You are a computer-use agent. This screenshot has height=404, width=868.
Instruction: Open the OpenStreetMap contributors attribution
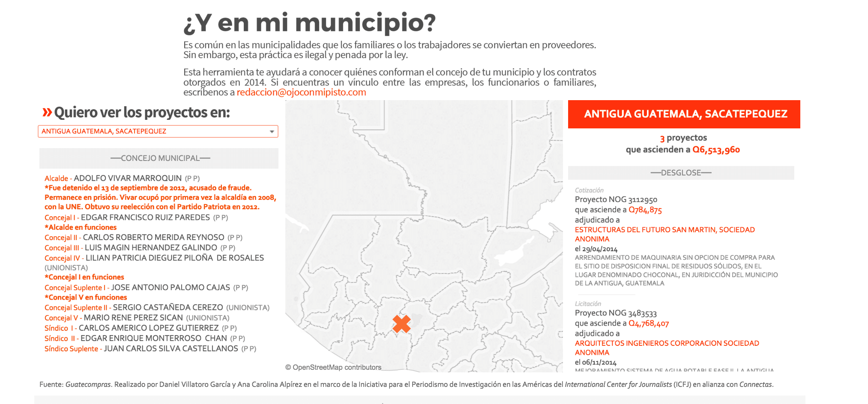tap(333, 367)
